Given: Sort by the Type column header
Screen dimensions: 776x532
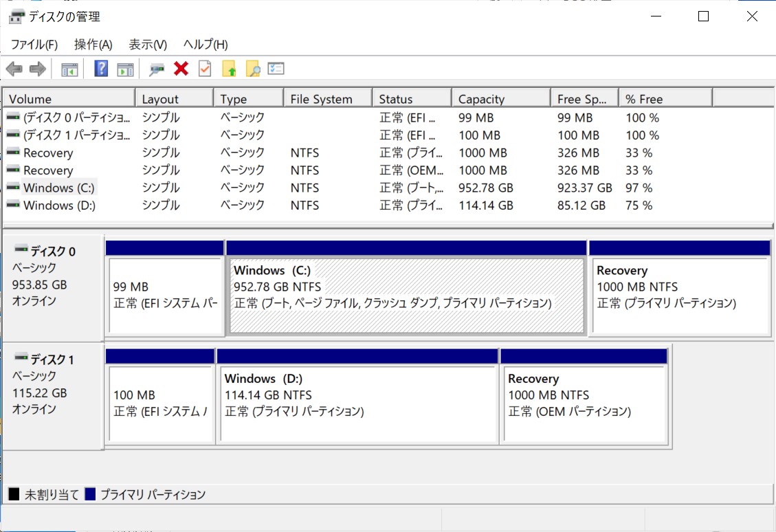Looking at the screenshot, I should pos(249,99).
